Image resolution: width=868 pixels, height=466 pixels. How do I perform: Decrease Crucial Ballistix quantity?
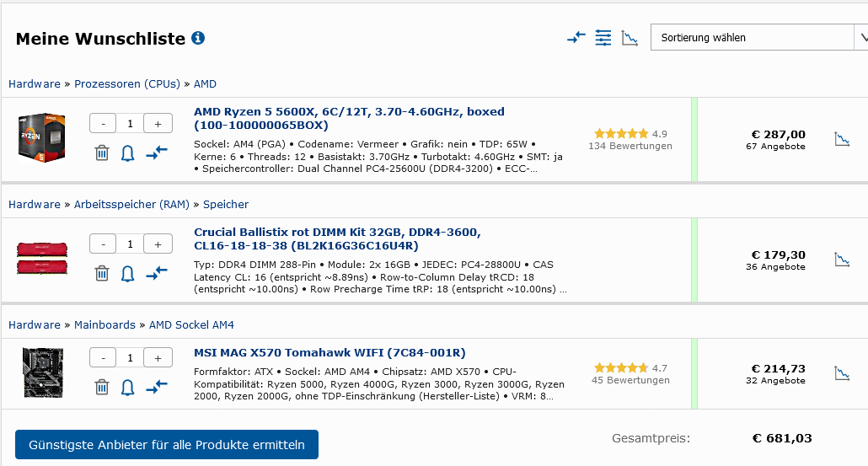coord(103,244)
